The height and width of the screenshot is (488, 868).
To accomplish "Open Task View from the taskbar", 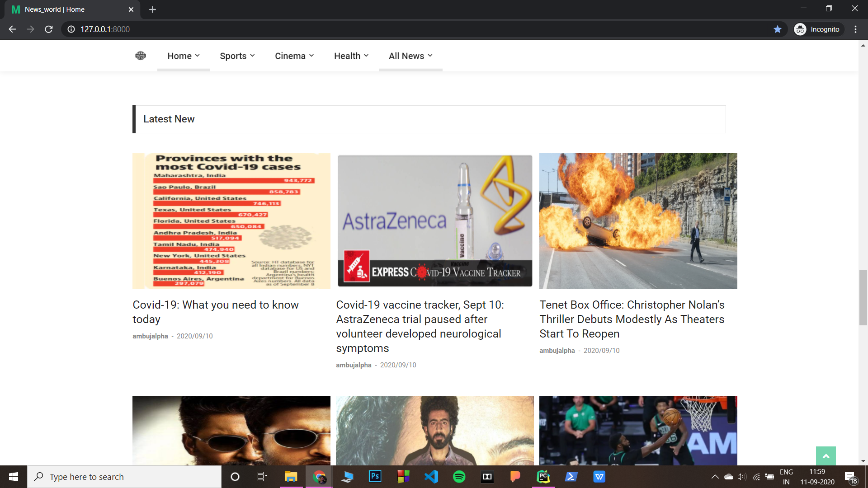I will tap(262, 477).
